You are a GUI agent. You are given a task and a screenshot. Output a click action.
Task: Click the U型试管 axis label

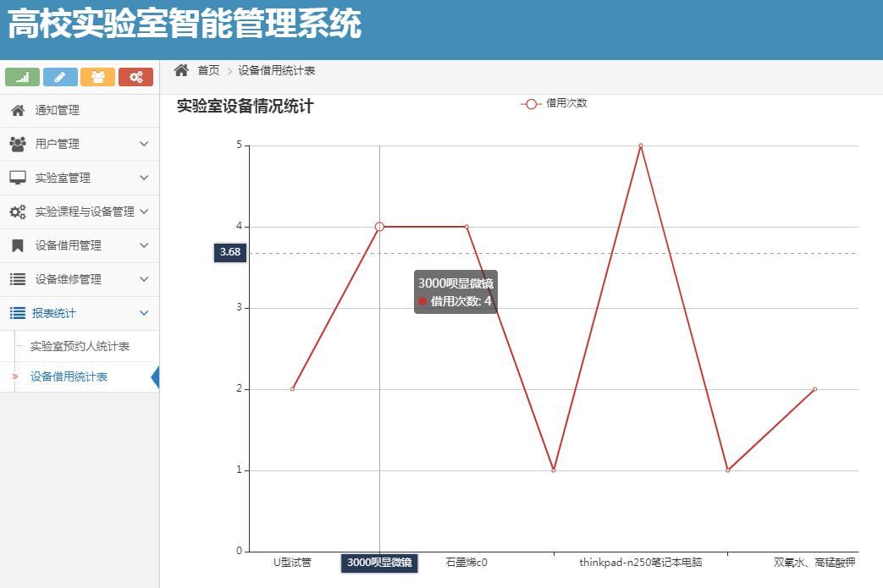coord(292,562)
